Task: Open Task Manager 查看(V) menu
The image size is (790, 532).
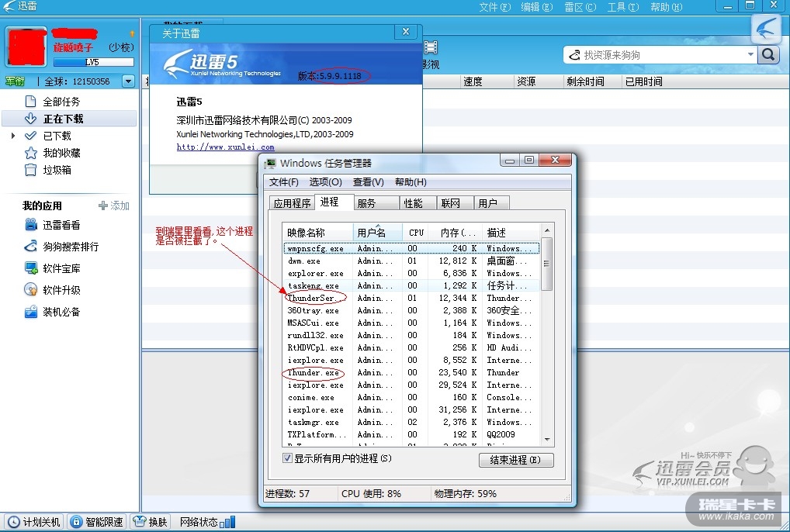Action: pos(369,182)
